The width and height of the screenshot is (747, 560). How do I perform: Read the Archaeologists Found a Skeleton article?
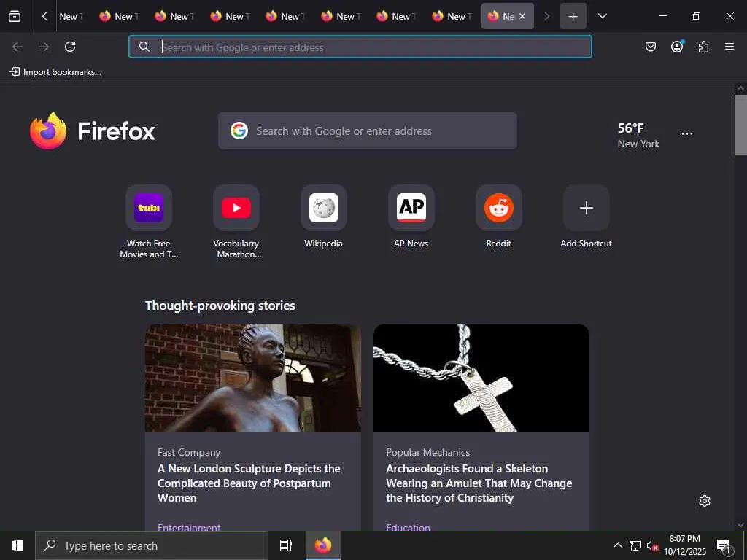click(479, 483)
